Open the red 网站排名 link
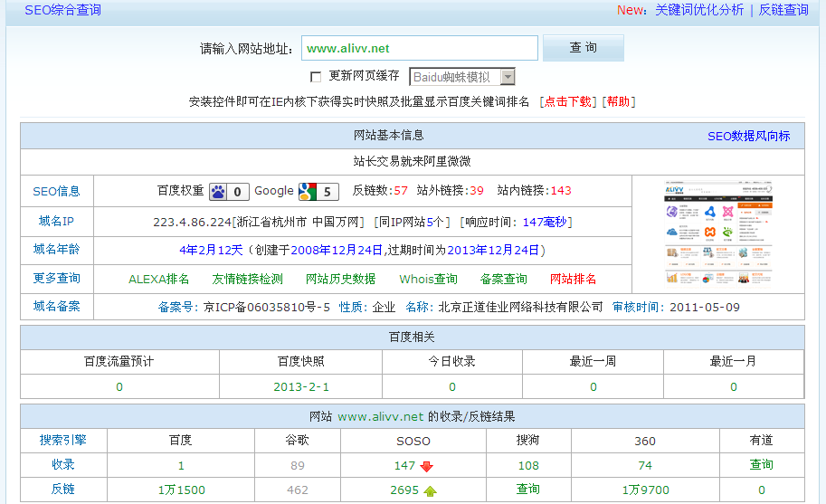826x504 pixels. point(574,279)
